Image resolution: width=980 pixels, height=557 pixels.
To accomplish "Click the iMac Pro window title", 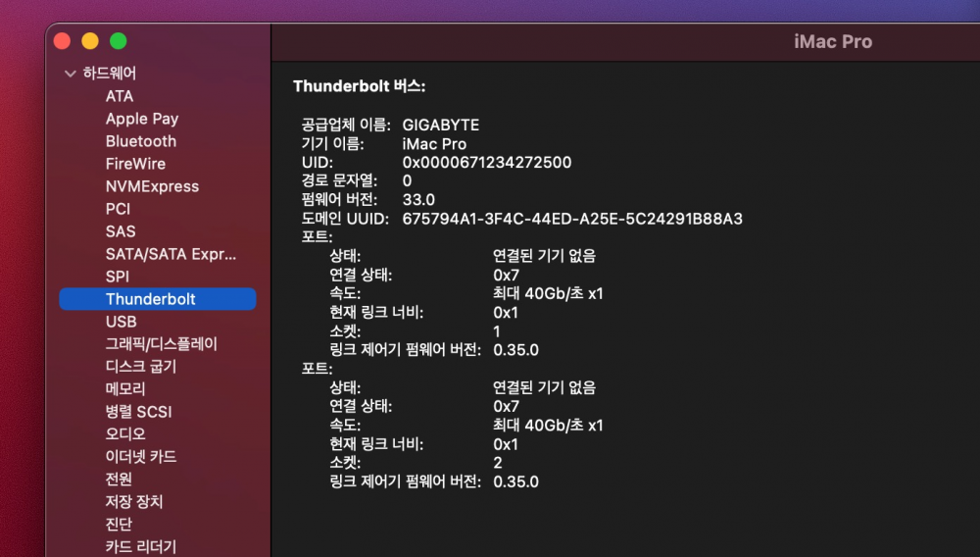I will click(833, 41).
